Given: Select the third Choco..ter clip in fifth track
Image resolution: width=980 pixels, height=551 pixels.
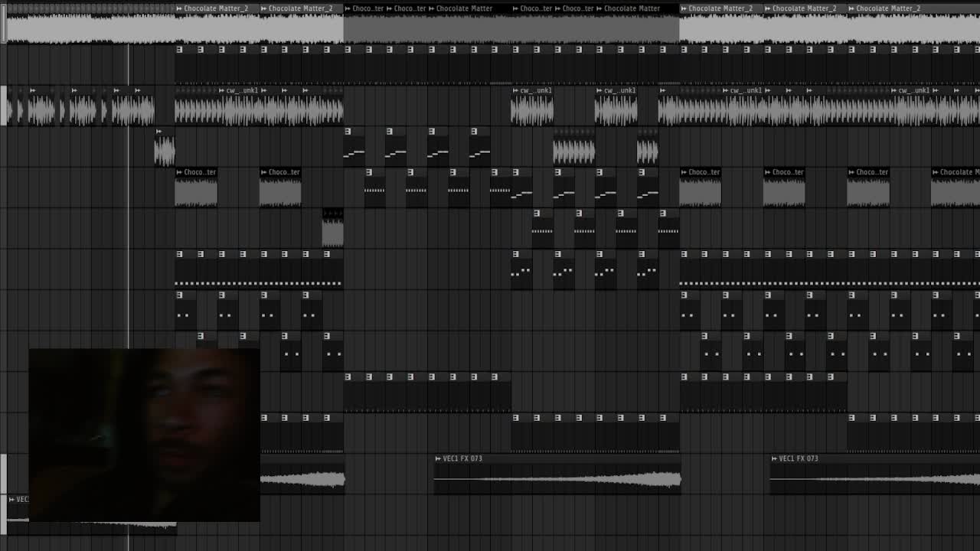Looking at the screenshot, I should [701, 187].
